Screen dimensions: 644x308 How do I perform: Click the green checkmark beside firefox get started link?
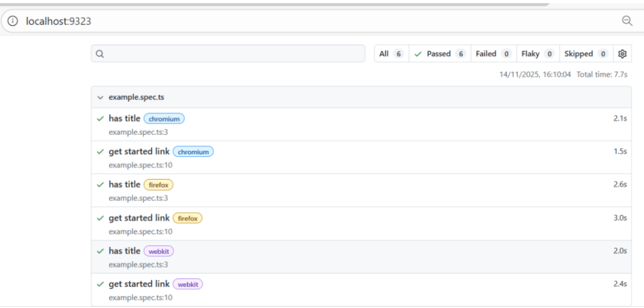pos(100,218)
